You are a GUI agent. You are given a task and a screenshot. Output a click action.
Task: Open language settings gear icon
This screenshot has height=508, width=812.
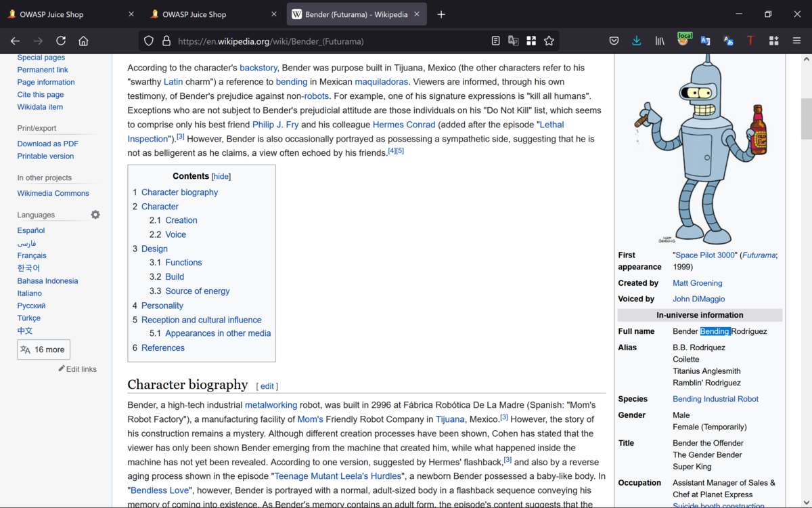click(95, 215)
